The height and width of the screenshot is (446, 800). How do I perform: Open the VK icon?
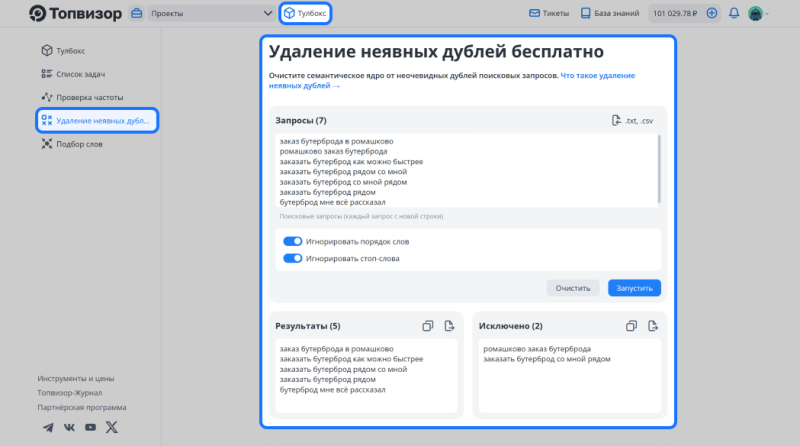69,428
